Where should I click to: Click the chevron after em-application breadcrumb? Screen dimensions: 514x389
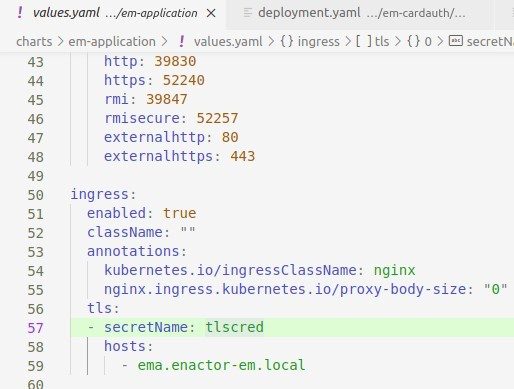point(164,42)
